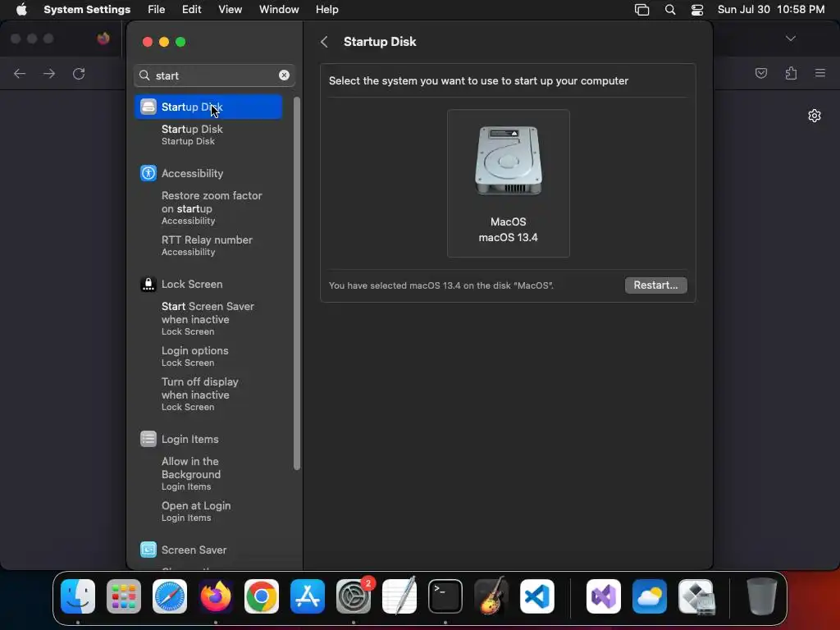840x630 pixels.
Task: Open Firefox extensions puzzle icon
Action: click(x=791, y=73)
